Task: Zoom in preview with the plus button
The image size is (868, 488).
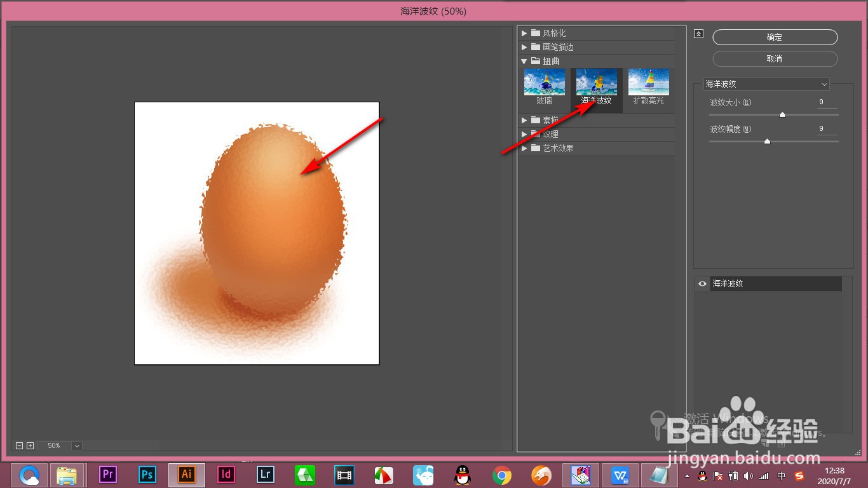Action: (30, 446)
